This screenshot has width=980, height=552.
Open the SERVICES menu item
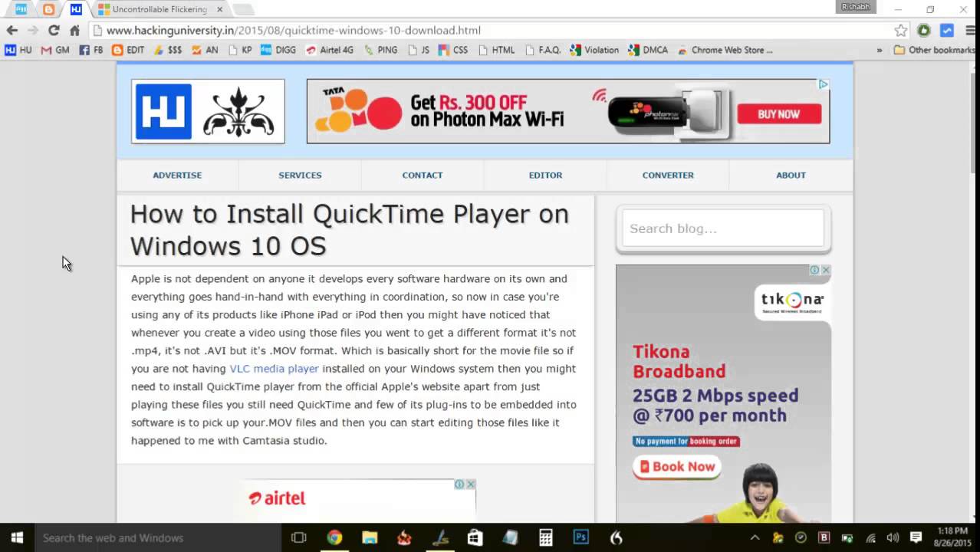pyautogui.click(x=300, y=175)
